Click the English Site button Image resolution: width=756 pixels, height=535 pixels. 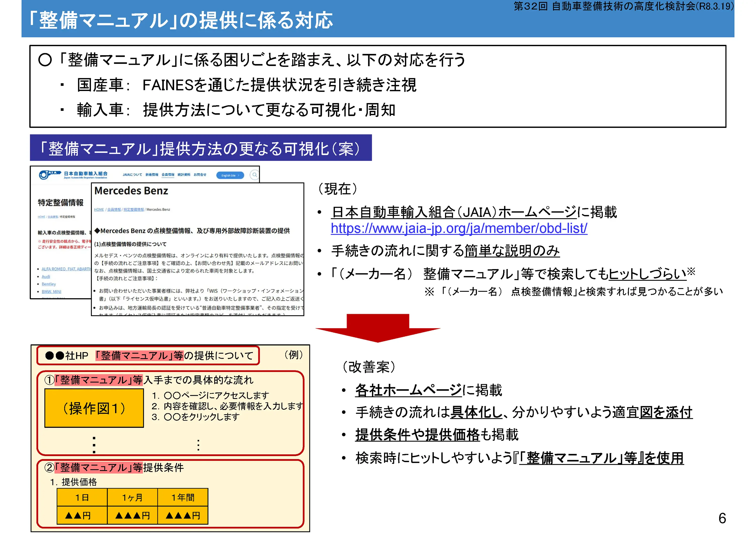230,175
